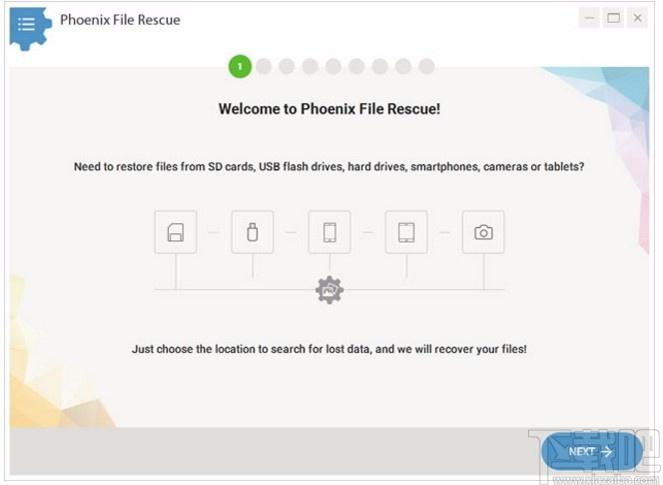The height and width of the screenshot is (485, 663).
Task: Click the central recovery gear icon
Action: pyautogui.click(x=329, y=290)
